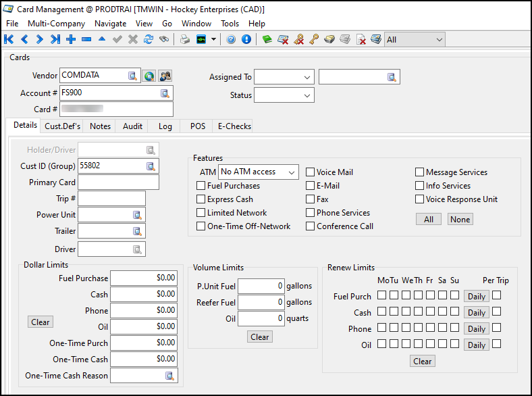Image resolution: width=532 pixels, height=396 pixels.
Task: Click the blue plus add record icon
Action: pos(71,40)
